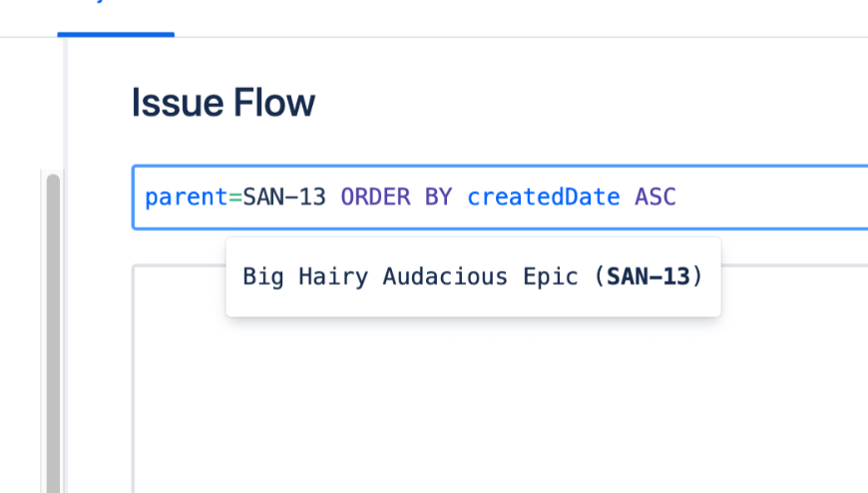
Task: Click the JQL query input field
Action: pyautogui.click(x=499, y=198)
